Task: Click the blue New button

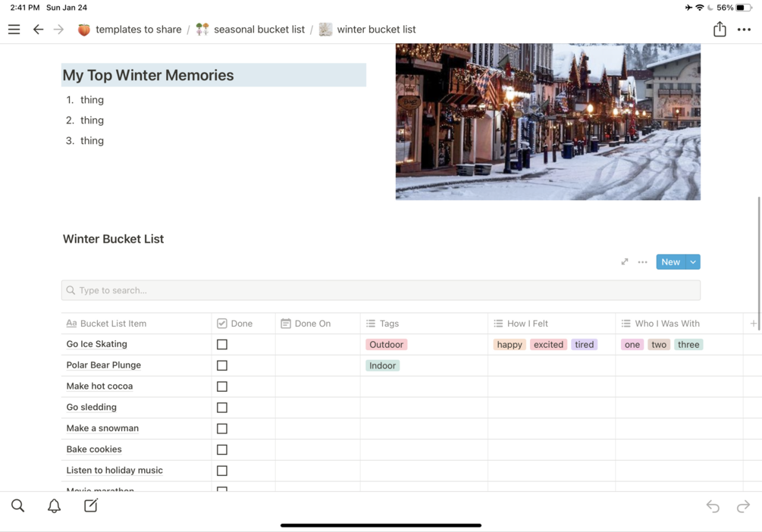Action: pos(671,262)
